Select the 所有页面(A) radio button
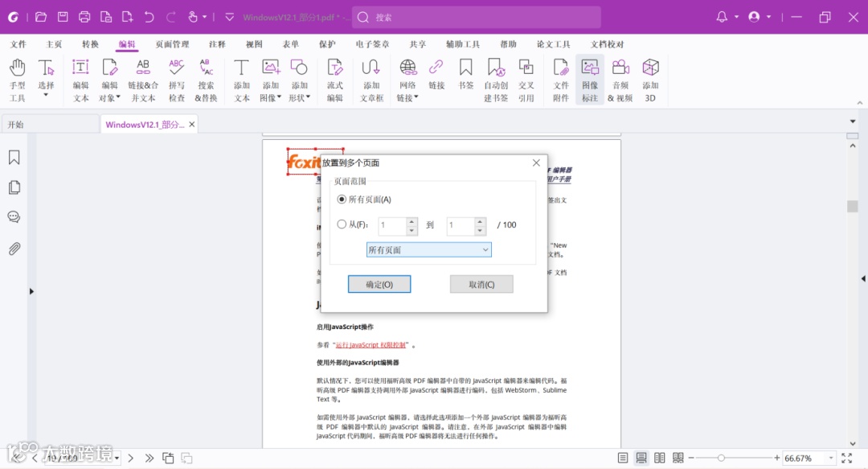The height and width of the screenshot is (469, 868). click(342, 199)
